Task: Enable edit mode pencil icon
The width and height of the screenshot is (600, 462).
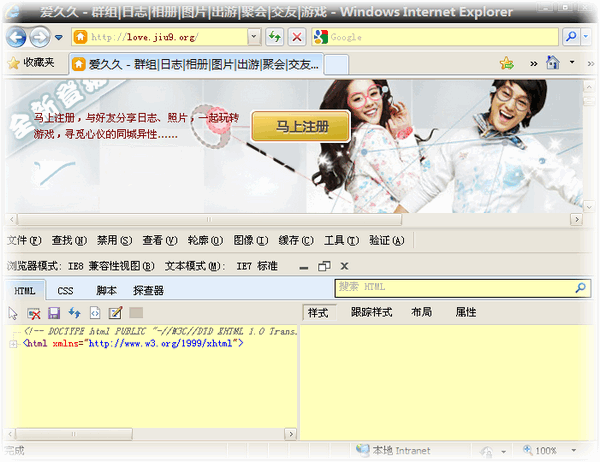Action: pyautogui.click(x=116, y=313)
